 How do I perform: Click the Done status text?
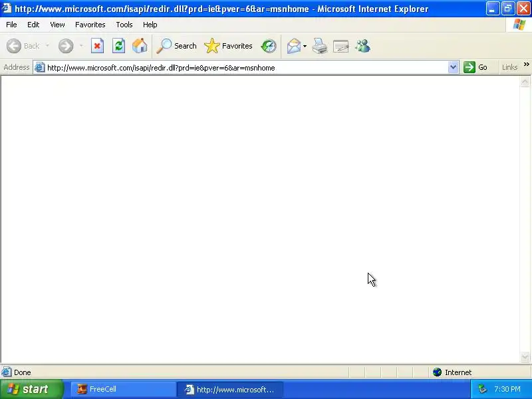click(x=23, y=372)
